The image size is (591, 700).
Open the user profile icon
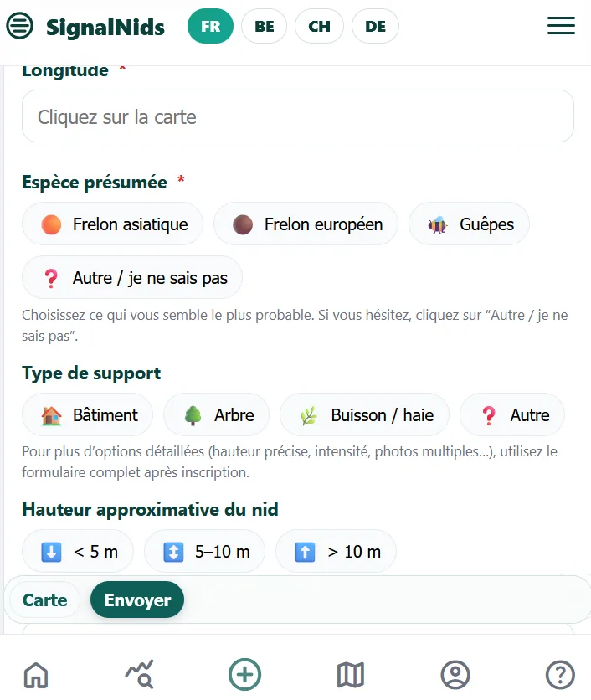point(455,674)
